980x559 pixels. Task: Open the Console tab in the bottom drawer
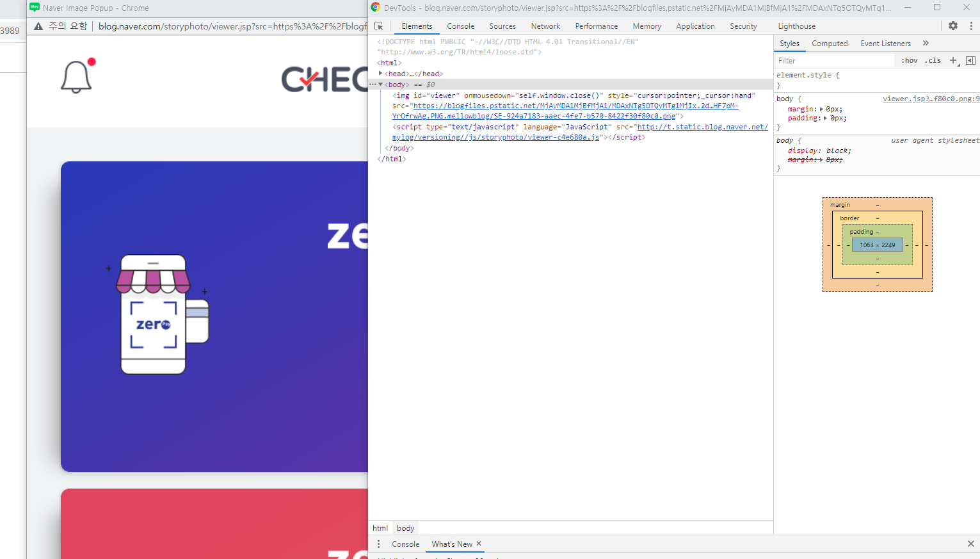click(406, 544)
